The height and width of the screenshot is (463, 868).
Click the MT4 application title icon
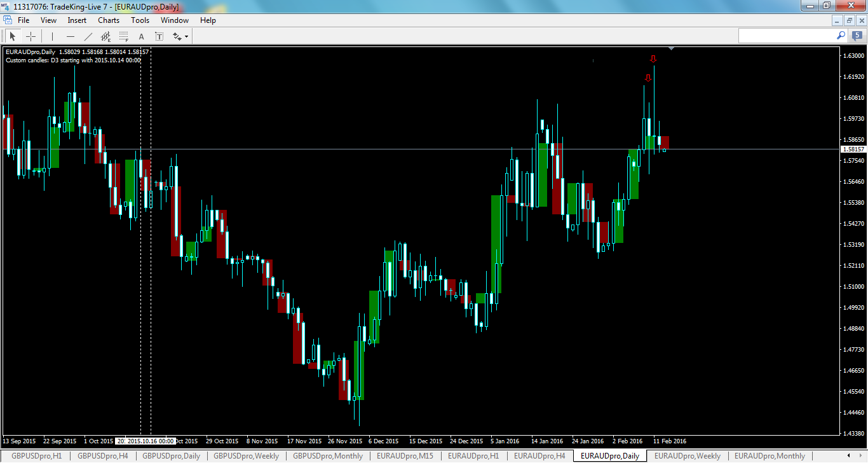[6, 6]
